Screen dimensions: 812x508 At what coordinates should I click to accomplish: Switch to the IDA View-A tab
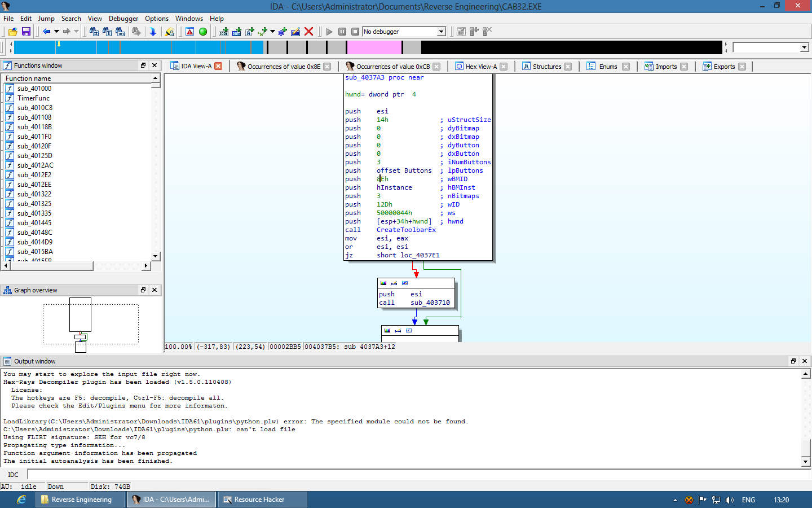[196, 66]
